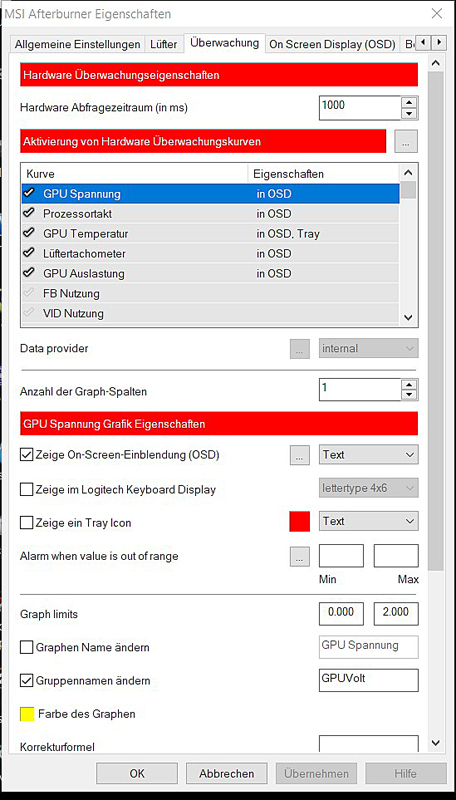Image resolution: width=456 pixels, height=800 pixels.
Task: Click the alarm Min value field
Action: [341, 556]
